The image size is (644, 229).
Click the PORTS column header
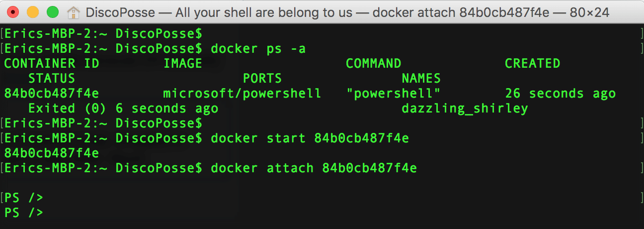tap(262, 79)
